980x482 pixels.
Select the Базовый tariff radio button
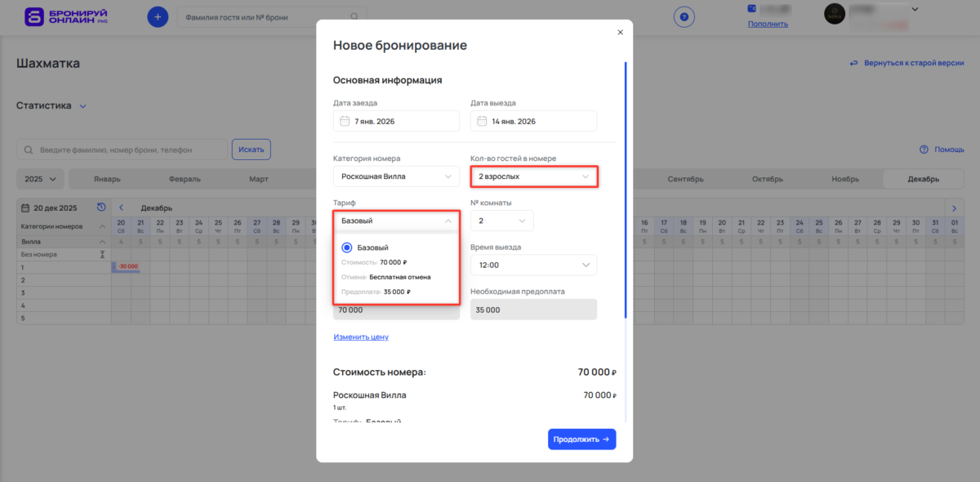pyautogui.click(x=345, y=247)
